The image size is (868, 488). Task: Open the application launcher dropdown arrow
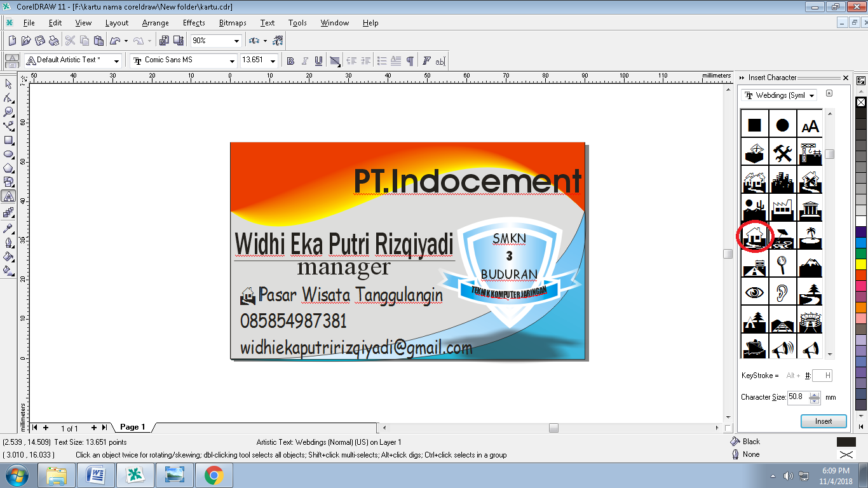pos(264,41)
